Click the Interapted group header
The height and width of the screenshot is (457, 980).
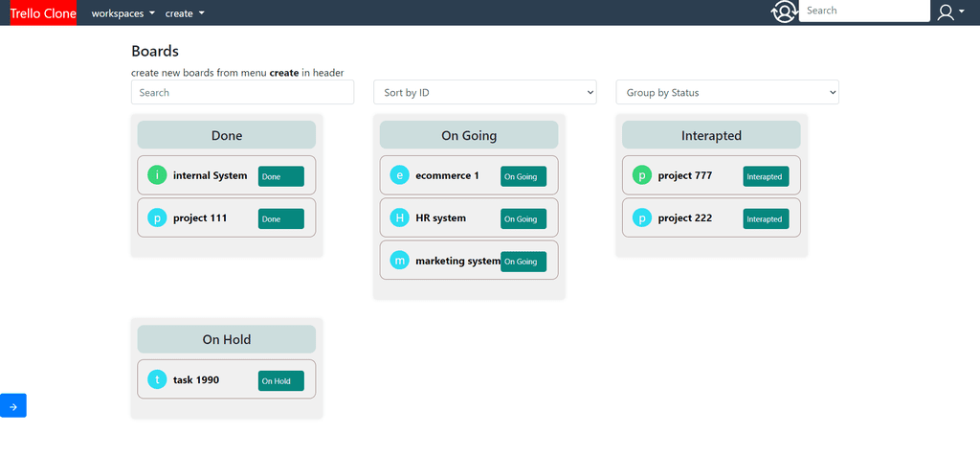(712, 134)
